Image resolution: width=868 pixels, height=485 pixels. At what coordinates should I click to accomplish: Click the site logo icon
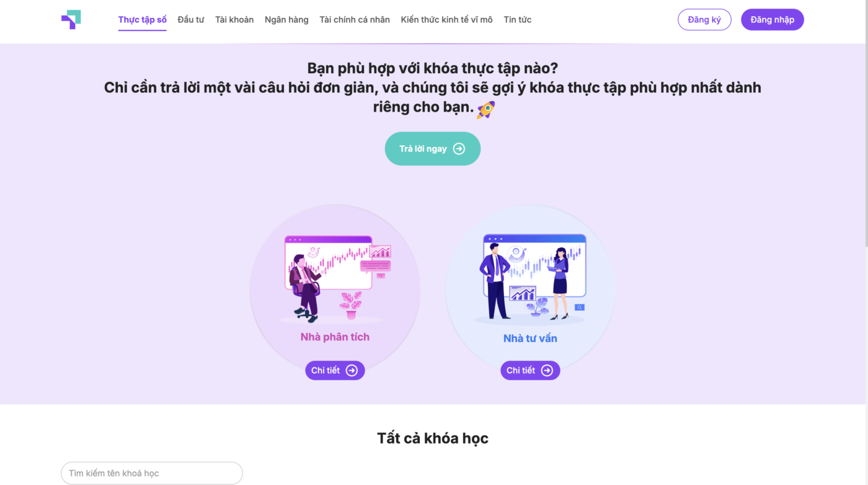[71, 20]
